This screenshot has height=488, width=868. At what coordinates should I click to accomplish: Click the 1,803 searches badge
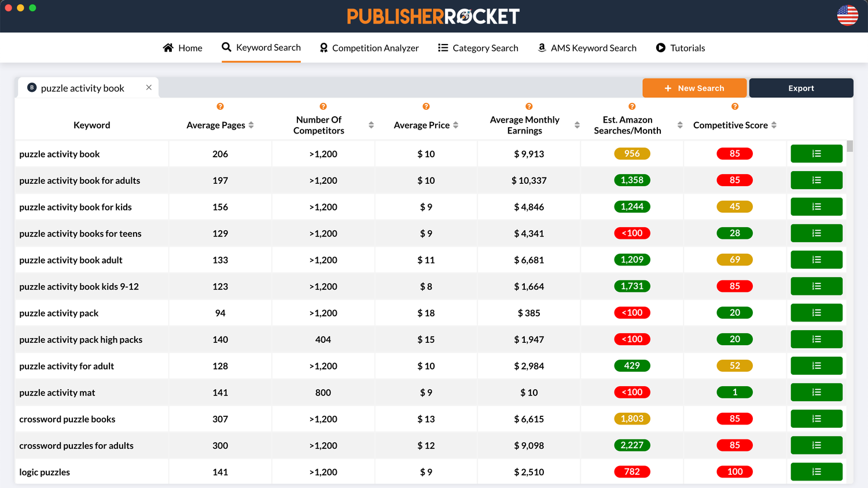point(632,419)
